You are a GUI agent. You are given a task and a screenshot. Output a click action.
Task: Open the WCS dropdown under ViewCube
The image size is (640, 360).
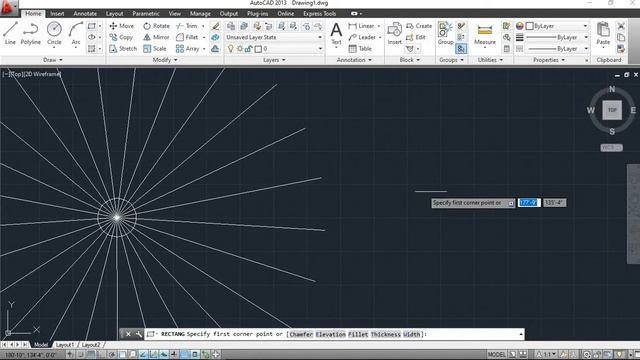[611, 147]
